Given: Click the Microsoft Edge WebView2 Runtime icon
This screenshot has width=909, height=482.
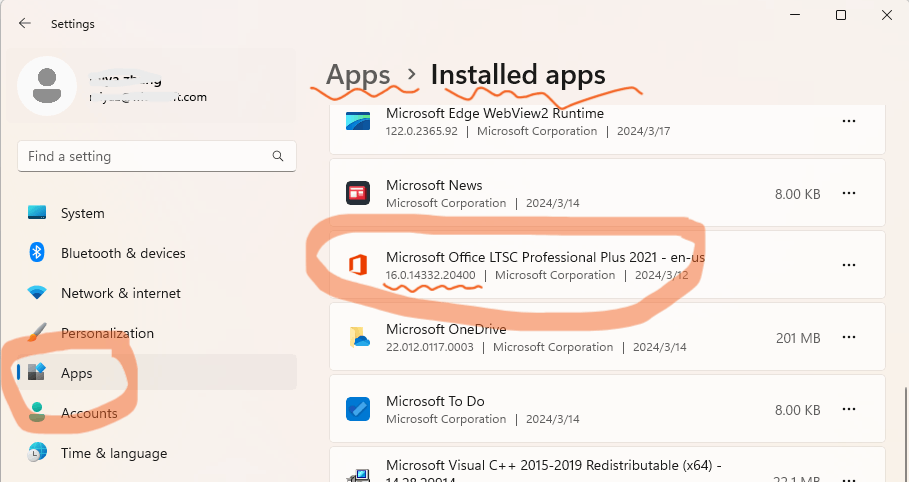Looking at the screenshot, I should pos(358,121).
